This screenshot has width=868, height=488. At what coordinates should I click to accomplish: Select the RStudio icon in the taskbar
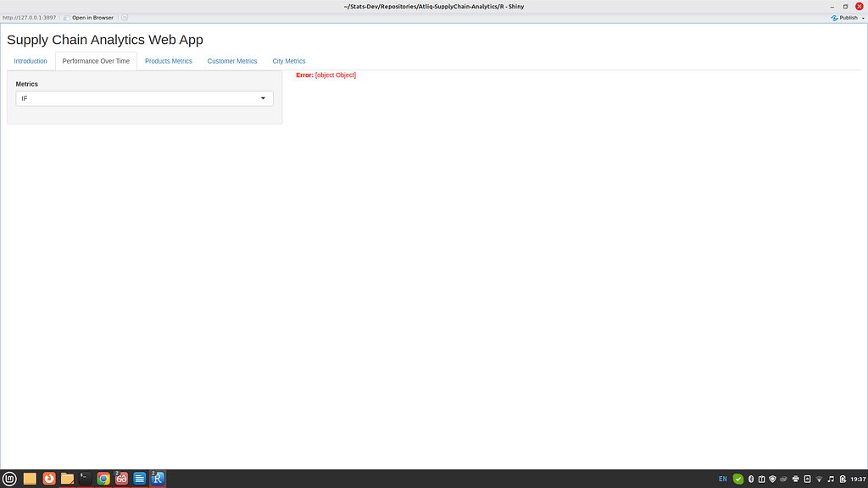coord(157,478)
